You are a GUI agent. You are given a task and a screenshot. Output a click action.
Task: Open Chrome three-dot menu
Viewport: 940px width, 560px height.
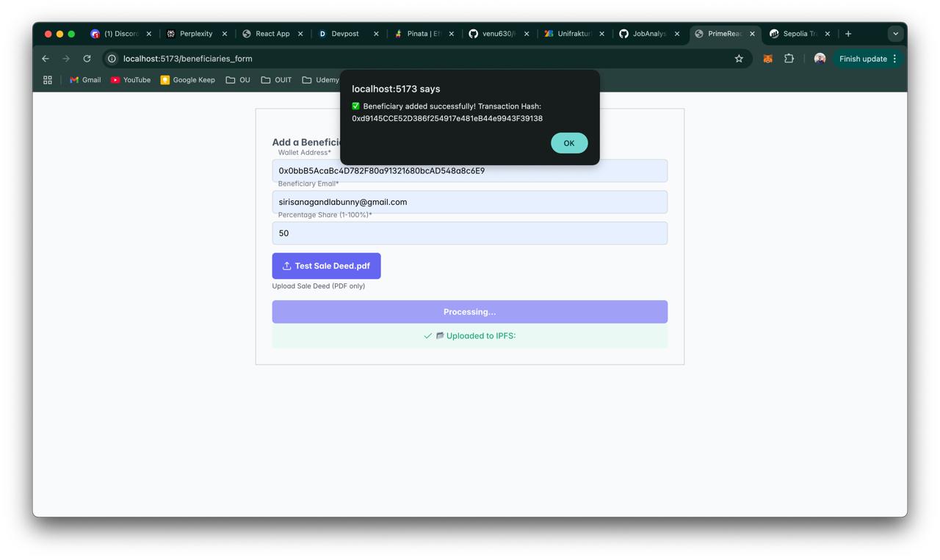894,59
